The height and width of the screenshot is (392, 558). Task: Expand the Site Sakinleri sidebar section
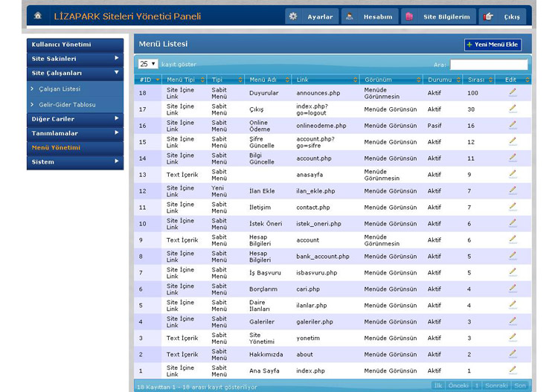(x=74, y=58)
